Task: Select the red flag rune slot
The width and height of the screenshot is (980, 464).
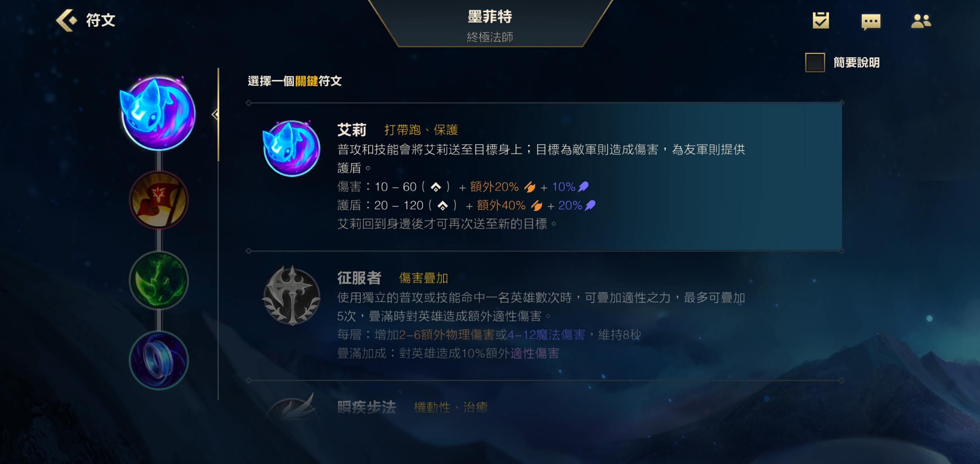Action: 159,200
